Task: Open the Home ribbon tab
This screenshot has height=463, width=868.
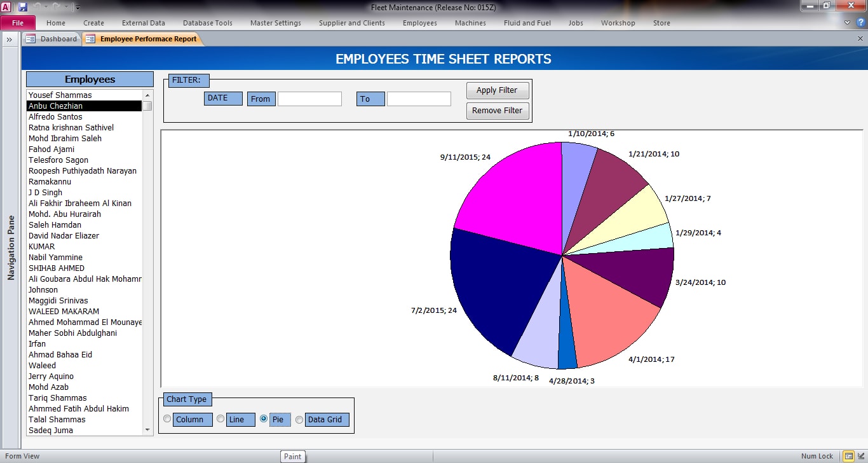Action: (56, 23)
